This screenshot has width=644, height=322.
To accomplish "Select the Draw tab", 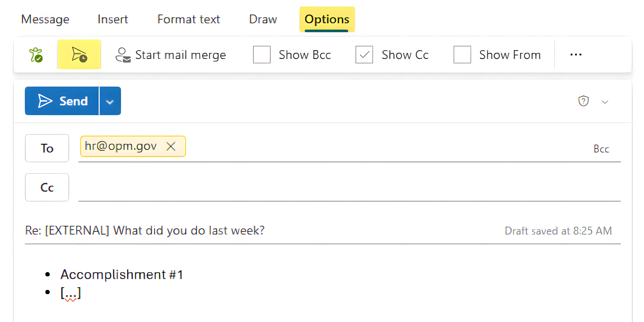I will point(263,19).
